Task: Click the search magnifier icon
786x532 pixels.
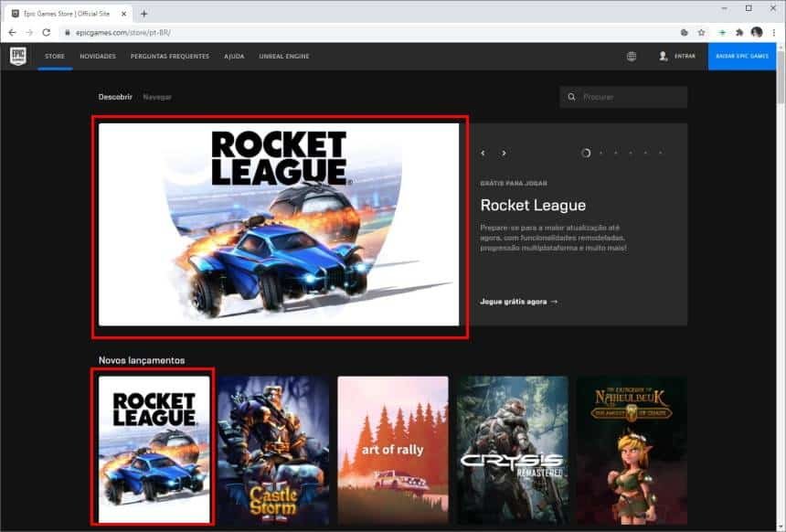Action: [x=571, y=97]
